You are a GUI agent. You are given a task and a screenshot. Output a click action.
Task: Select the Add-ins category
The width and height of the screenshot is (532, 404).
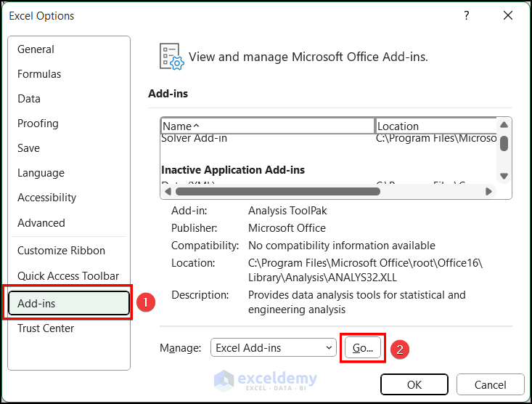pyautogui.click(x=68, y=304)
